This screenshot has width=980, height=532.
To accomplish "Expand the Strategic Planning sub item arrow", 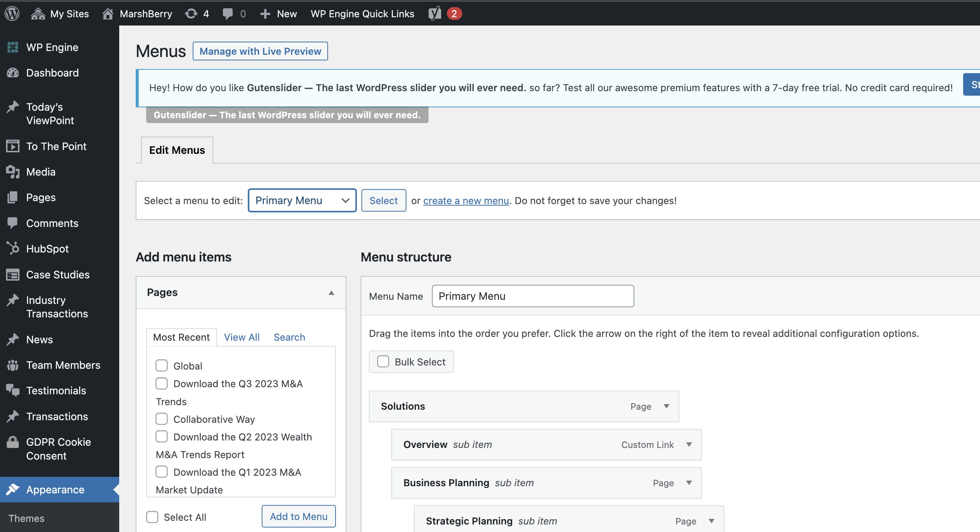I will click(712, 521).
